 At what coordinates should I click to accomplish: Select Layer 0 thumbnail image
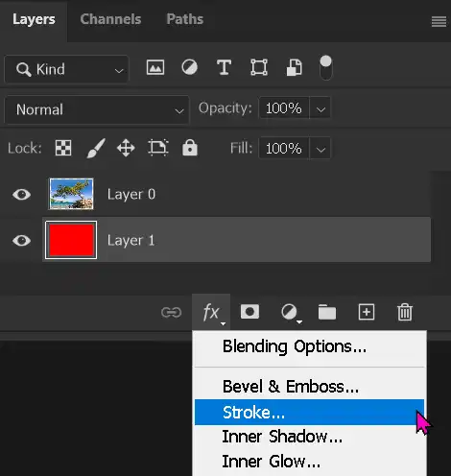pos(71,194)
